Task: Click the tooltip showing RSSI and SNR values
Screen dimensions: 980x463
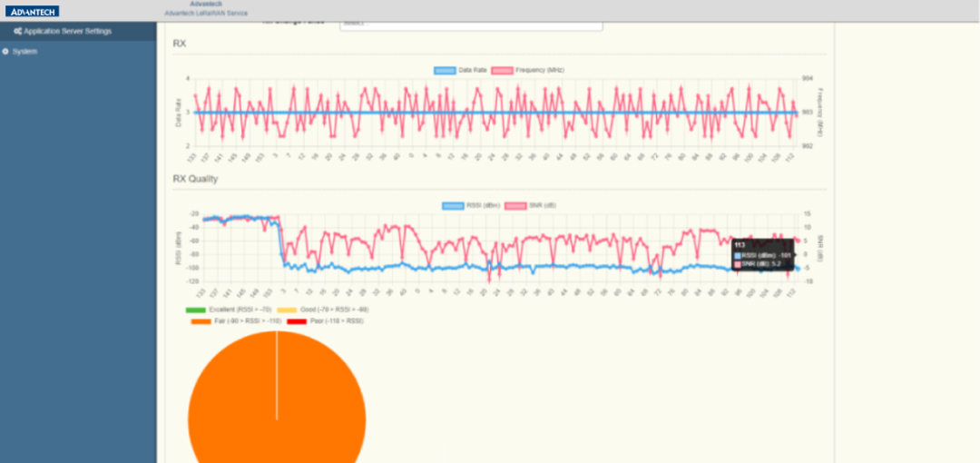Action: tap(763, 256)
